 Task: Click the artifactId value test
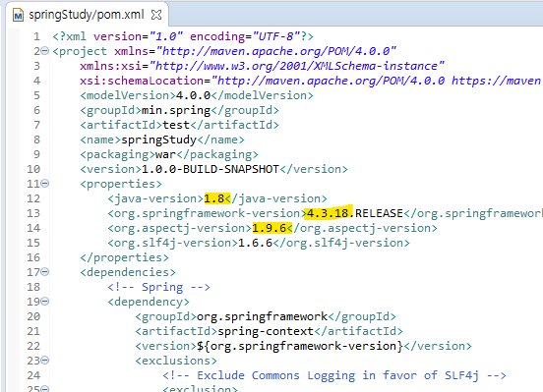[176, 125]
